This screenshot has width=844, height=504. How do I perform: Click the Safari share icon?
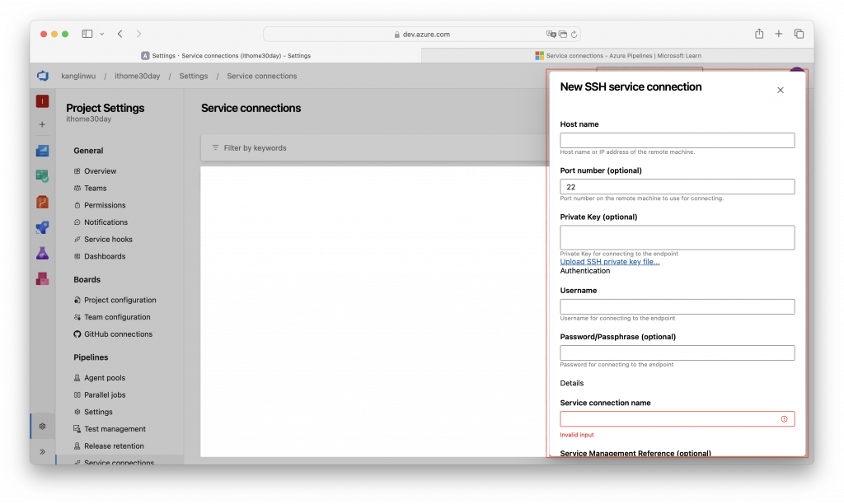click(x=759, y=34)
